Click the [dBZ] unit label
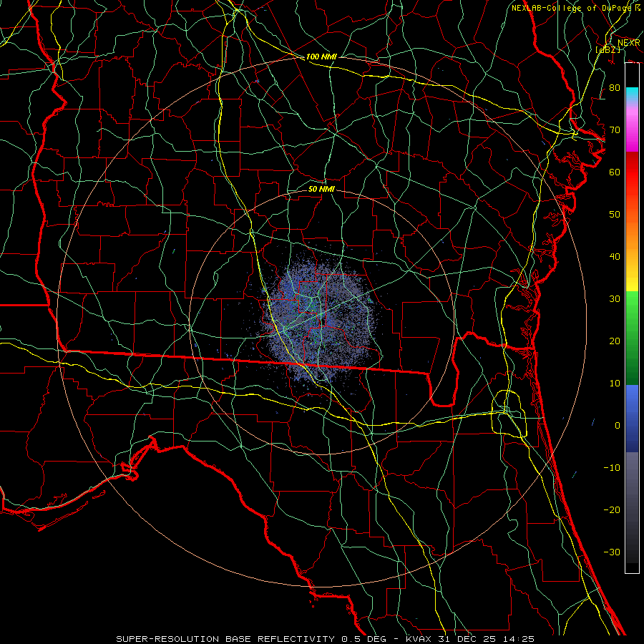Screen dimensions: 644x644 pos(608,49)
